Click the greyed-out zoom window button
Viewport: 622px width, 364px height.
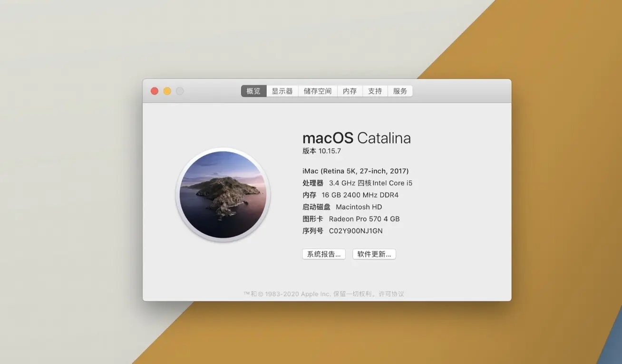180,91
